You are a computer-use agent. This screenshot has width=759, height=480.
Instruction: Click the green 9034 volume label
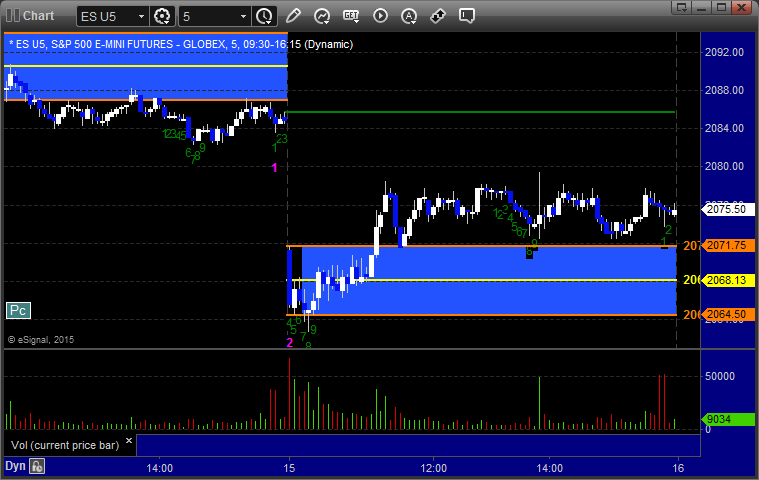pos(726,419)
